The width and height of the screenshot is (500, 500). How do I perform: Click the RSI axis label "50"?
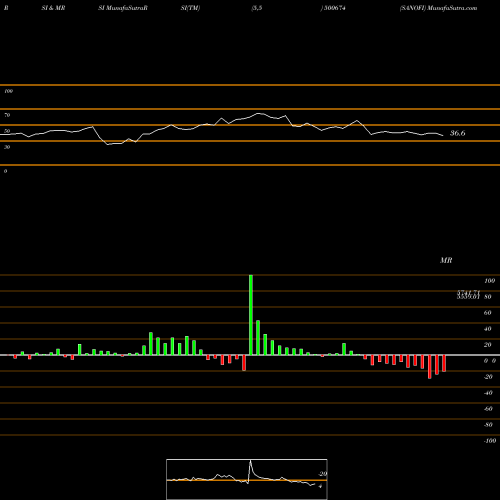click(x=7, y=131)
